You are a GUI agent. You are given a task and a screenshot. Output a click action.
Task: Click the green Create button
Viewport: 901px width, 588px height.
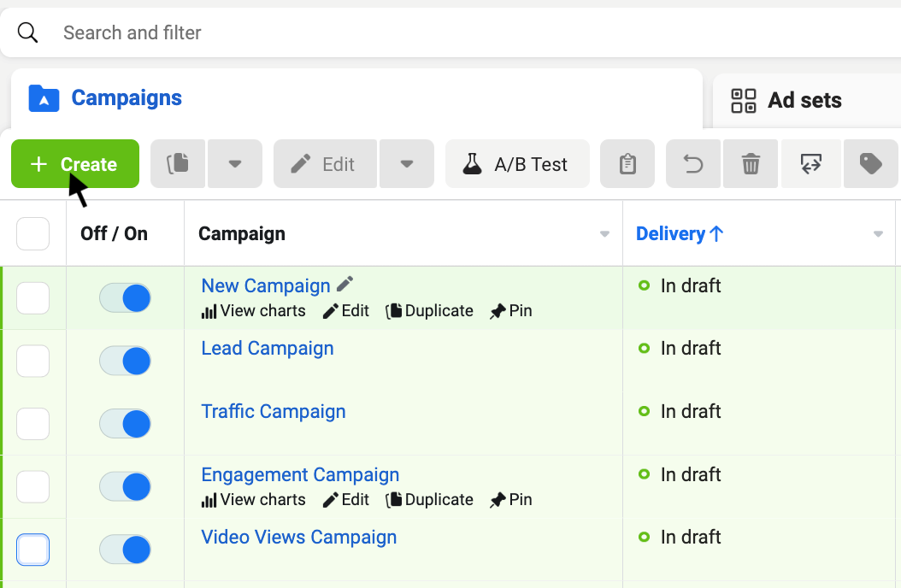(x=75, y=164)
